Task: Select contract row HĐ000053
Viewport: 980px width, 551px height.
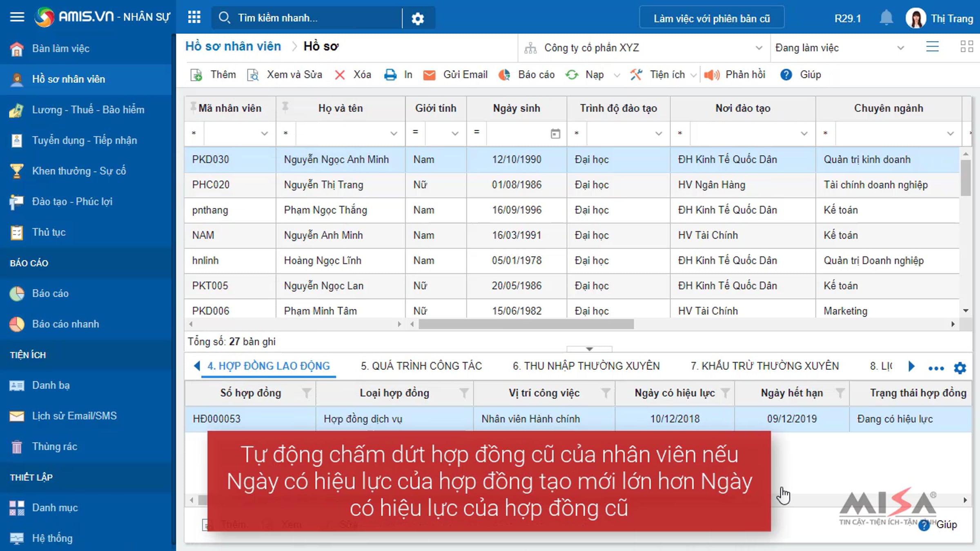Action: click(578, 419)
